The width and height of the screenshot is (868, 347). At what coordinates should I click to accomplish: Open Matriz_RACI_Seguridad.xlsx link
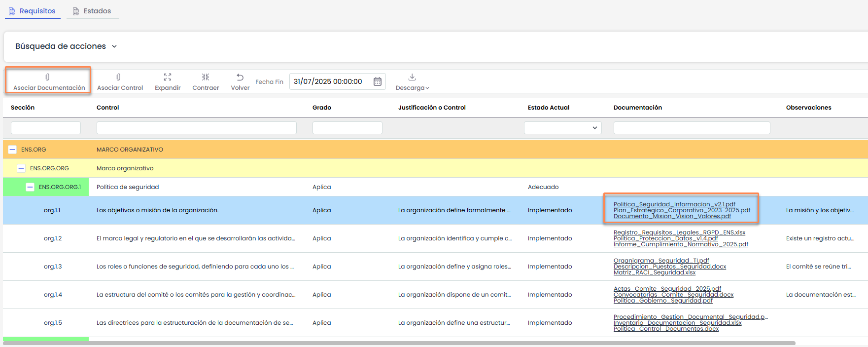[654, 272]
